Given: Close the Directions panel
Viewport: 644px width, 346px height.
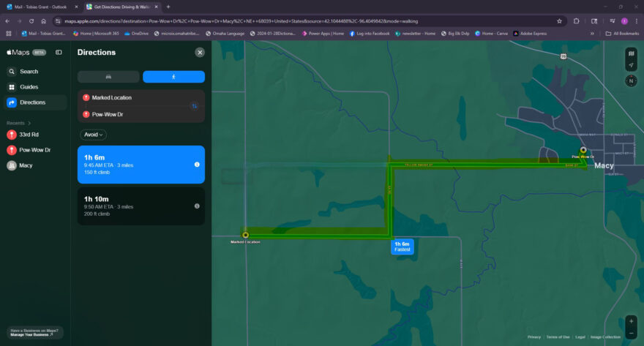Looking at the screenshot, I should (200, 52).
